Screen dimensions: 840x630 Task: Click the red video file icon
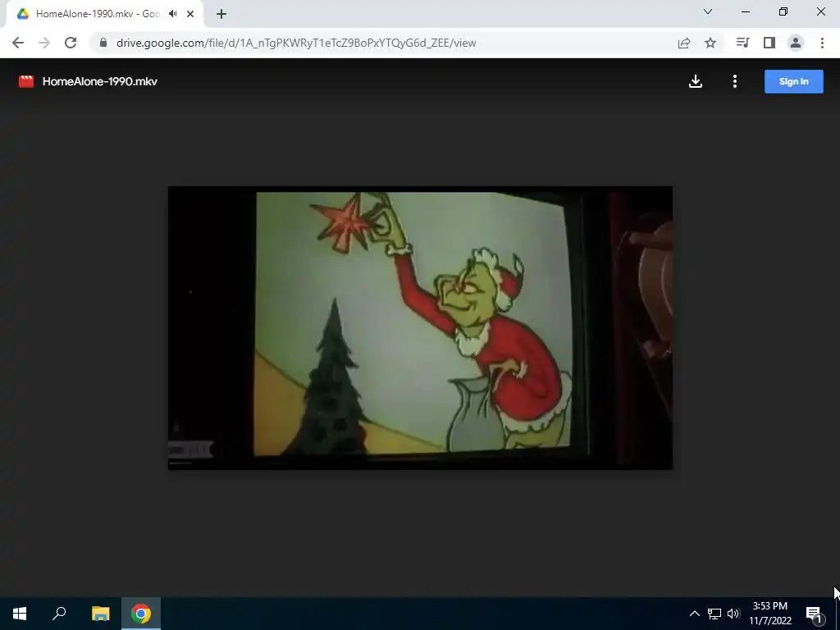tap(26, 81)
